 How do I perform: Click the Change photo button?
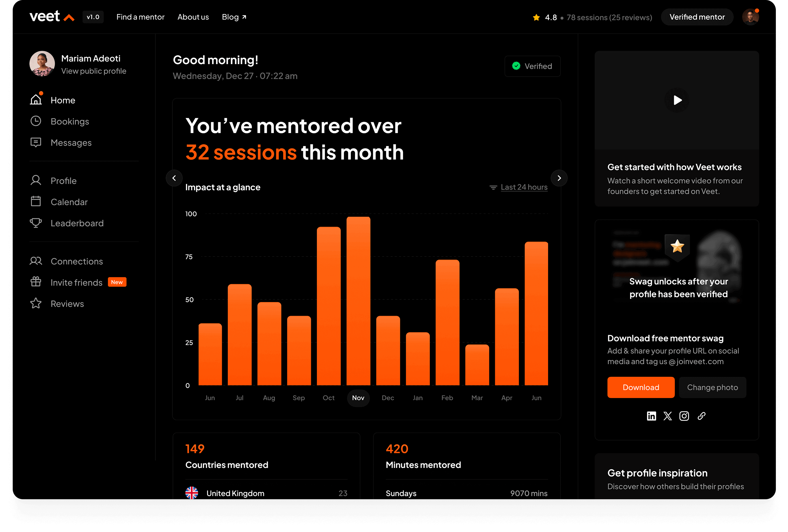pyautogui.click(x=712, y=387)
